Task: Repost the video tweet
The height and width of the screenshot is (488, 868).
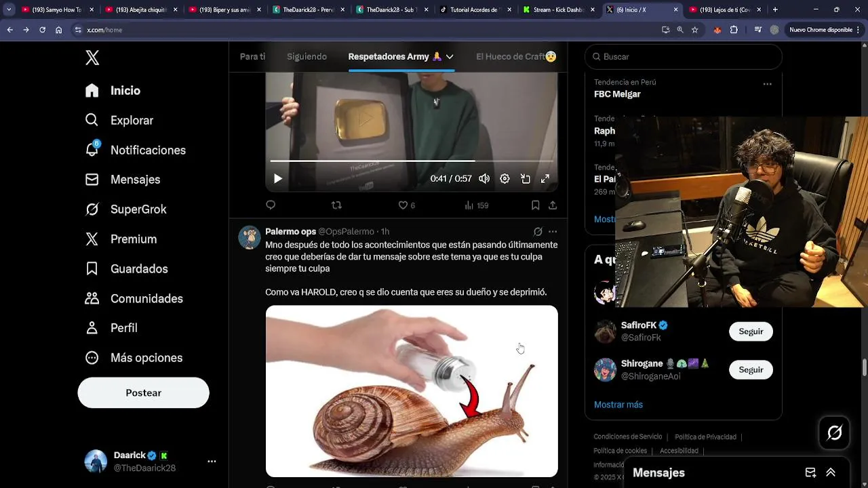Action: click(x=336, y=205)
